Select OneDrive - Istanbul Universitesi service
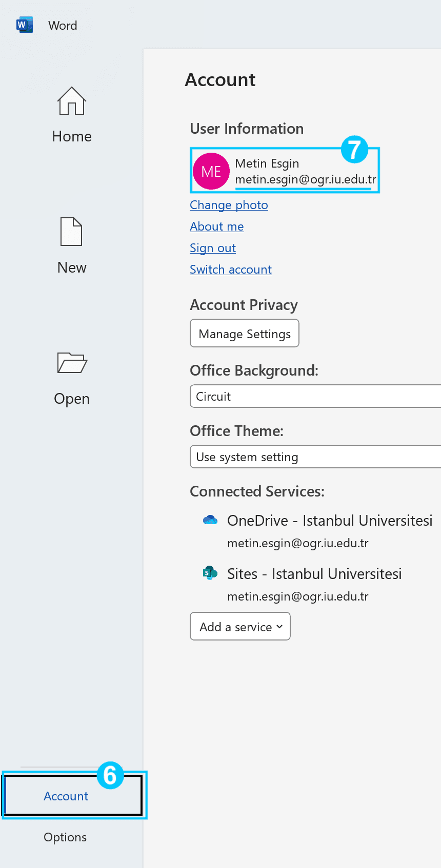Screen dimensions: 441x868 point(330,521)
